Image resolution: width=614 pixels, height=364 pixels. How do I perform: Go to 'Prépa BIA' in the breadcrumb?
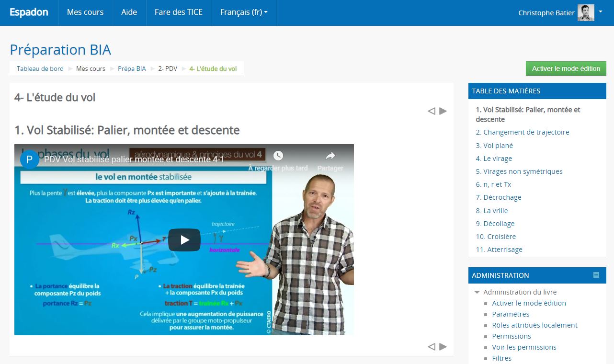[132, 68]
